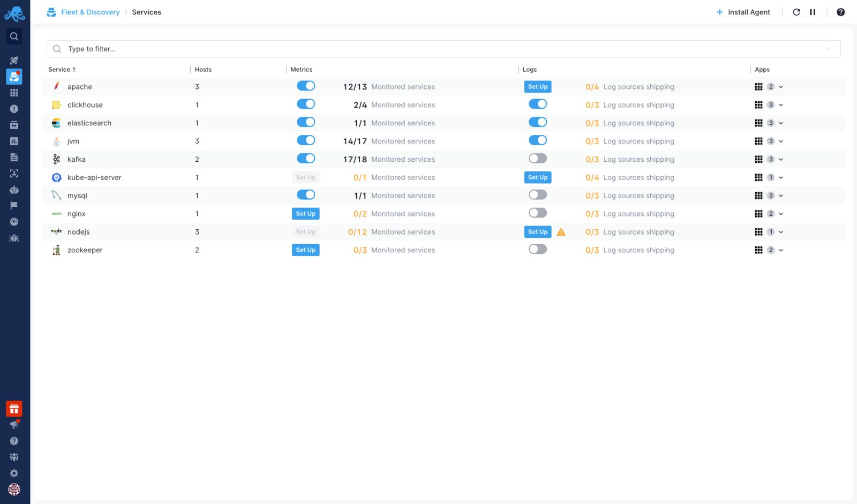The height and width of the screenshot is (504, 857).
Task: Open the gauge dashboard sidebar icon
Action: coord(14,221)
